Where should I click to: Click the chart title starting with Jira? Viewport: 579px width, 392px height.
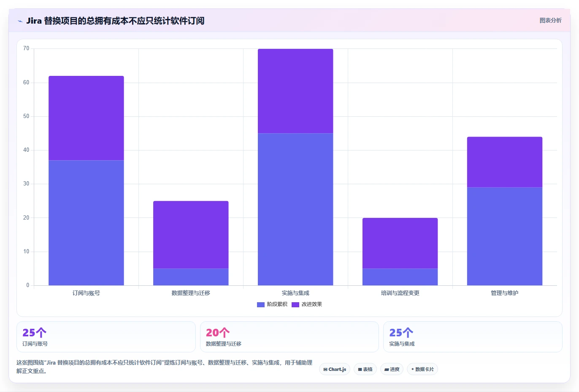(115, 21)
